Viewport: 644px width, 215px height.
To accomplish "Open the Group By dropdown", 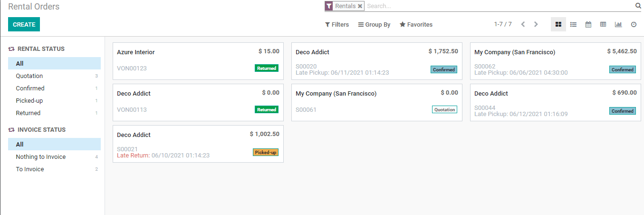I will coord(374,25).
